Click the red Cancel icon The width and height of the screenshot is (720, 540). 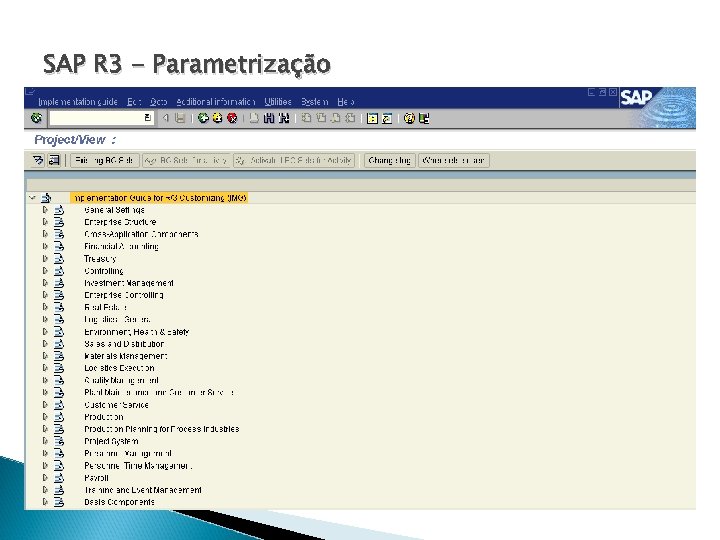(x=232, y=118)
